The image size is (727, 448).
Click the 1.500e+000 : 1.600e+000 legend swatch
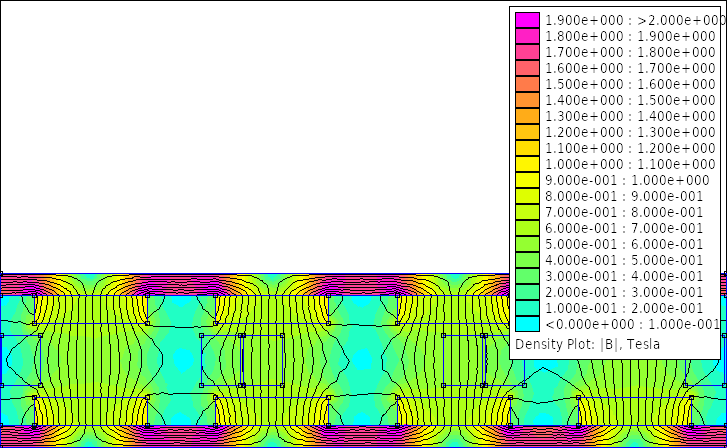coord(527,84)
